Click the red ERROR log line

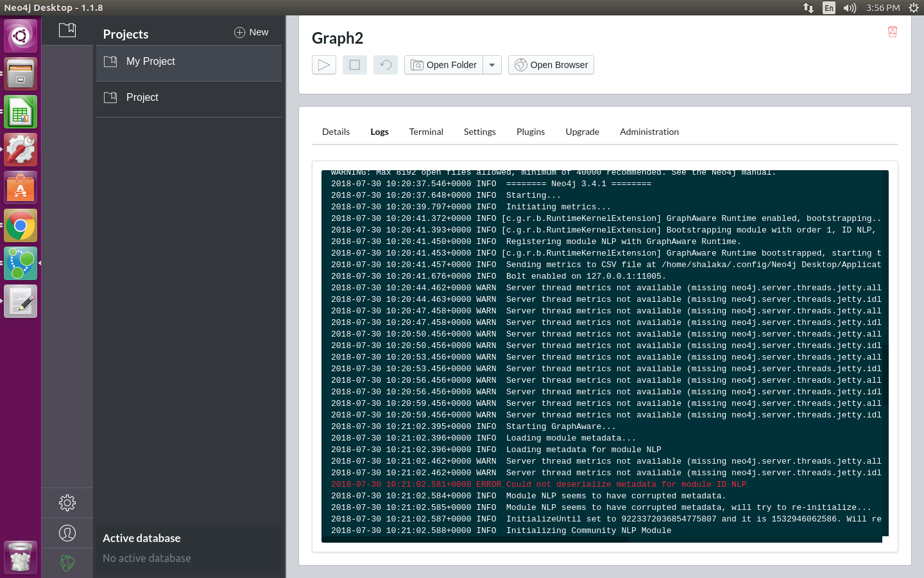(539, 484)
